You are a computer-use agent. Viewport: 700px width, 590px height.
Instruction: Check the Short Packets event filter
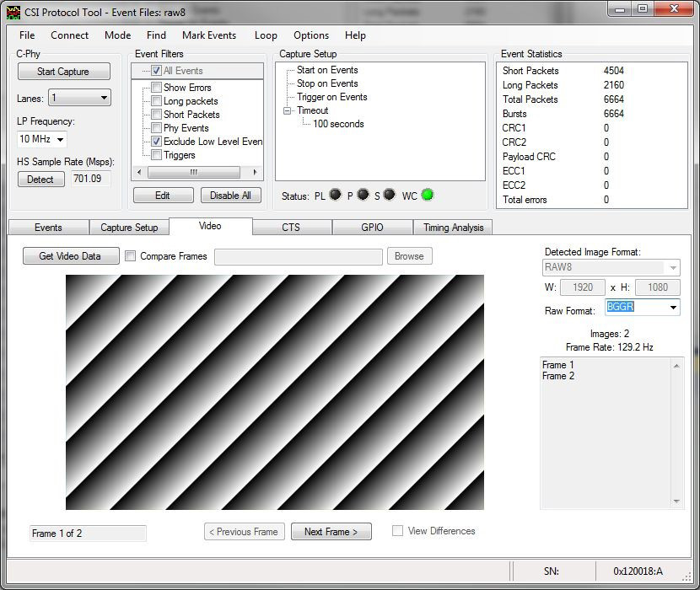156,115
